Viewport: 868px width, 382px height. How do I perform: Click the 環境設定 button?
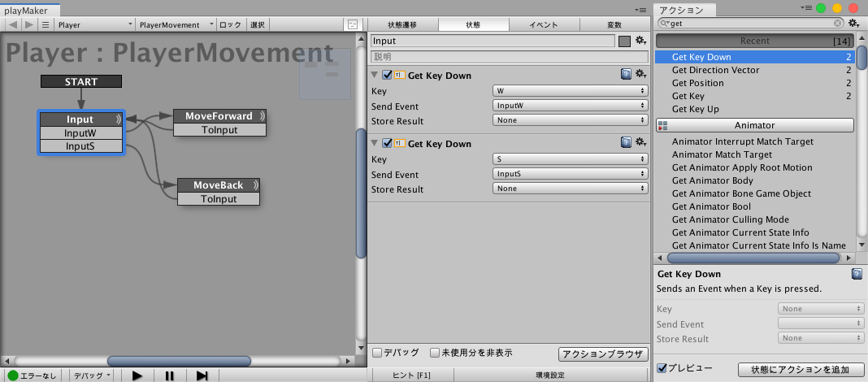tap(551, 375)
